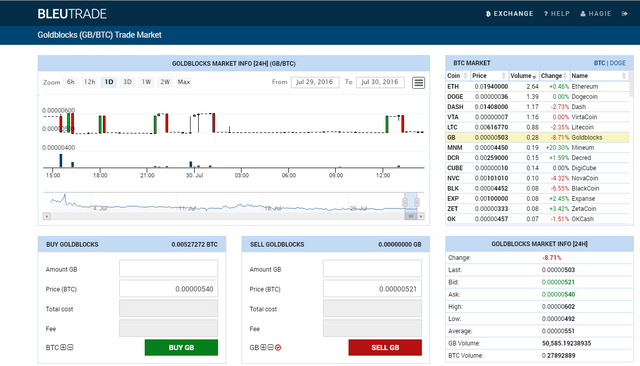Select the 1W zoom range
640x366 pixels.
click(146, 82)
